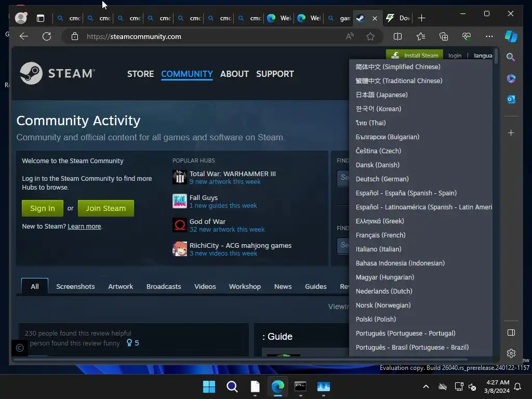Open Total War: WARHAMMER III hub thumbnail
532x399 pixels.
click(x=179, y=177)
